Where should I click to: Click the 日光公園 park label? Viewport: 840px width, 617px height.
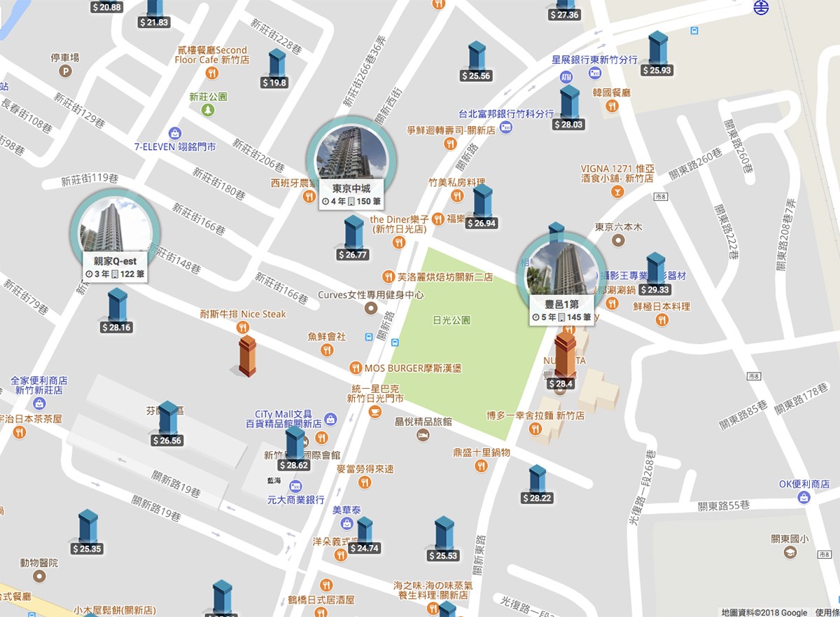(451, 321)
